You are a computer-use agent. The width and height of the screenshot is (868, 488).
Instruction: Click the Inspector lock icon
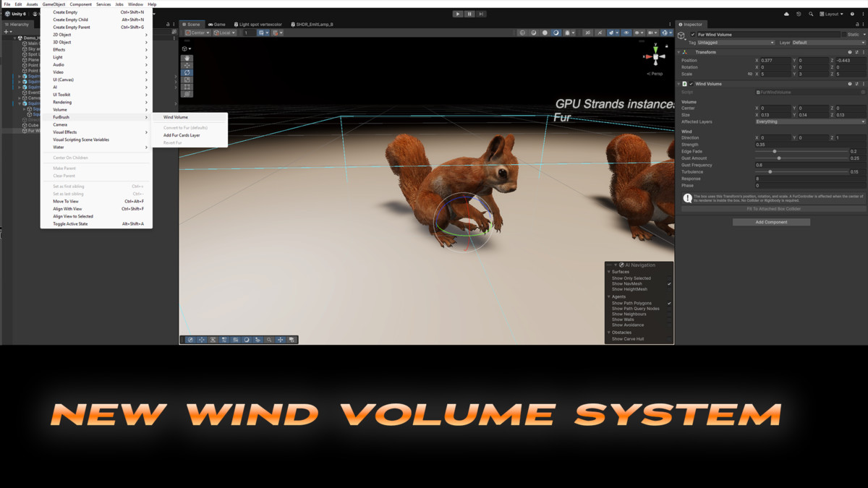pyautogui.click(x=856, y=24)
